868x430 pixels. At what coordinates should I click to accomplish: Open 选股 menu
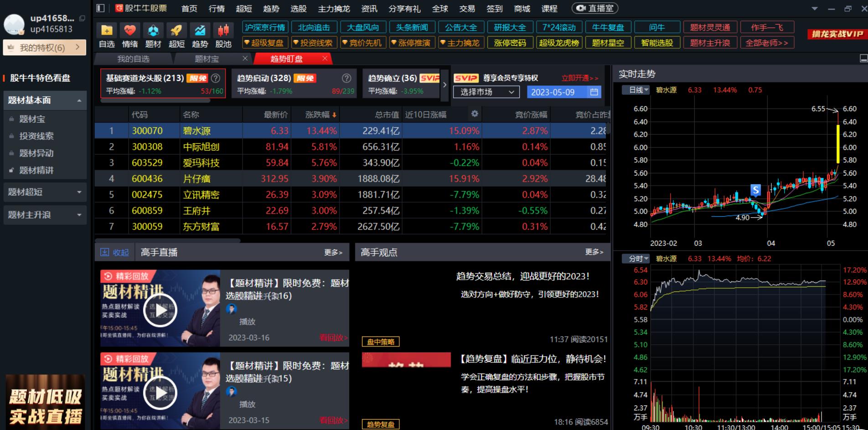click(299, 9)
